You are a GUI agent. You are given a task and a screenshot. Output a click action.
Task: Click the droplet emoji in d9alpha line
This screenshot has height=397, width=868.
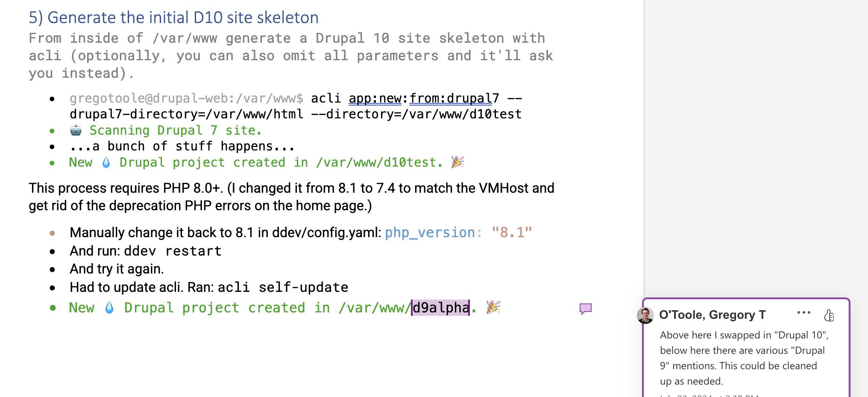pos(109,308)
